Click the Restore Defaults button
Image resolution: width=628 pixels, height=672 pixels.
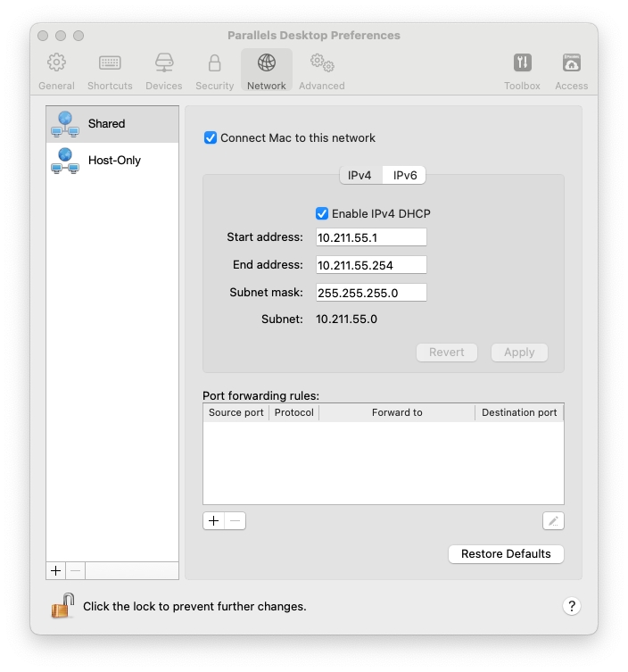[506, 554]
